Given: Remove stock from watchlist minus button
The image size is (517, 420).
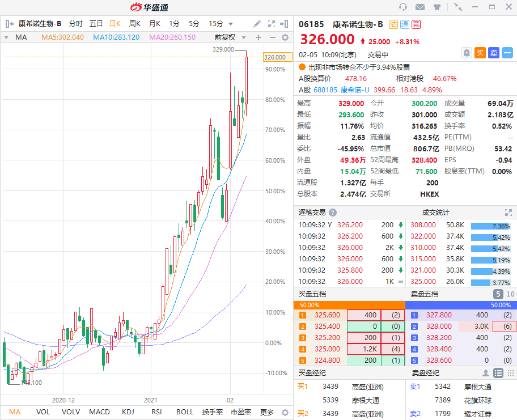Looking at the screenshot, I should coord(507,53).
